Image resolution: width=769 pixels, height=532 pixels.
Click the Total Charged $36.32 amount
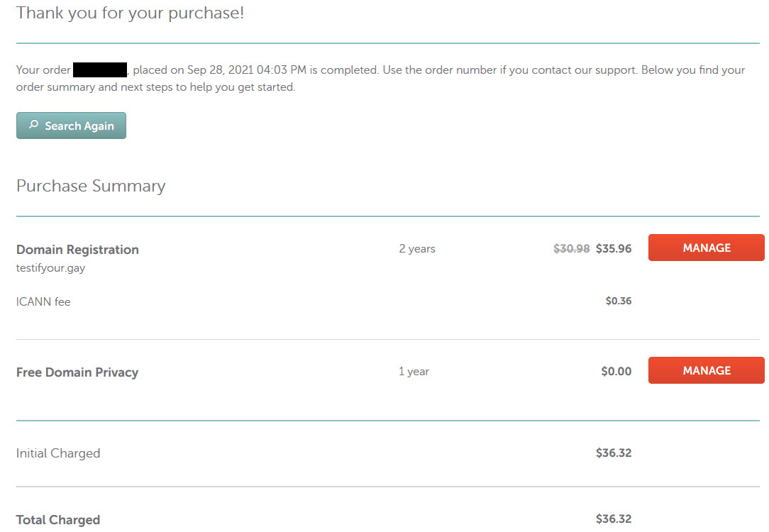[614, 519]
